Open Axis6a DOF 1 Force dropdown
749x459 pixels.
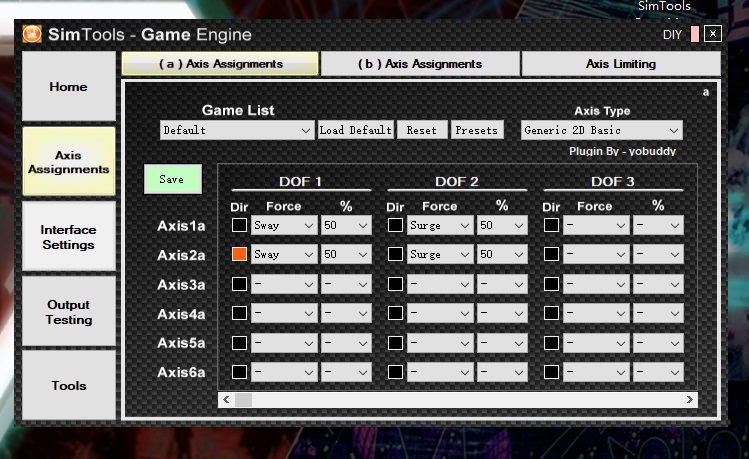click(x=284, y=372)
